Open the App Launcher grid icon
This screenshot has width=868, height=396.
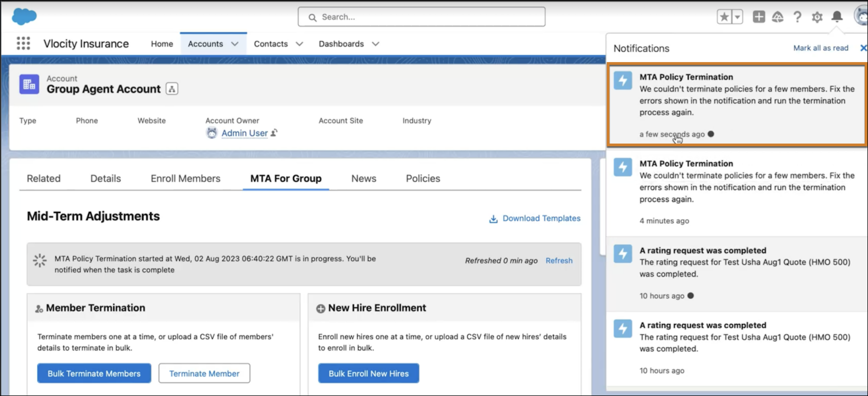(x=23, y=44)
